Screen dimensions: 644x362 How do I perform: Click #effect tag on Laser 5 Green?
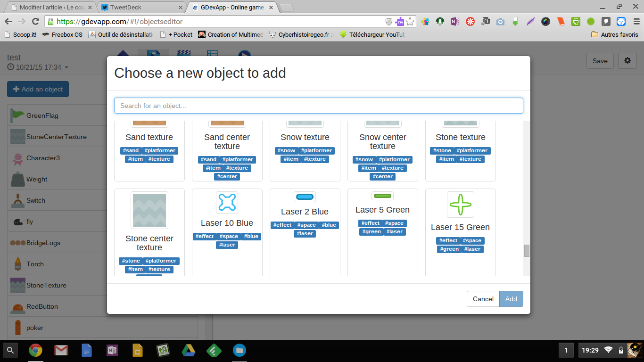pos(371,223)
